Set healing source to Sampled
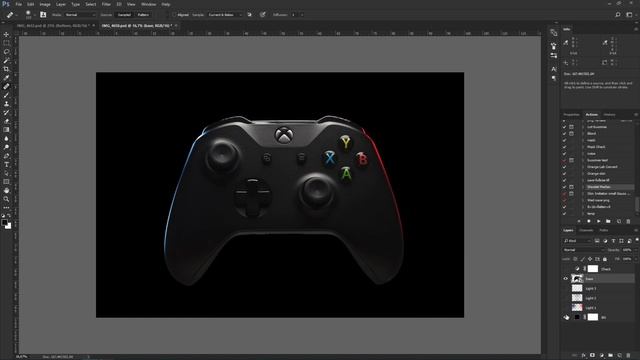 coord(124,15)
